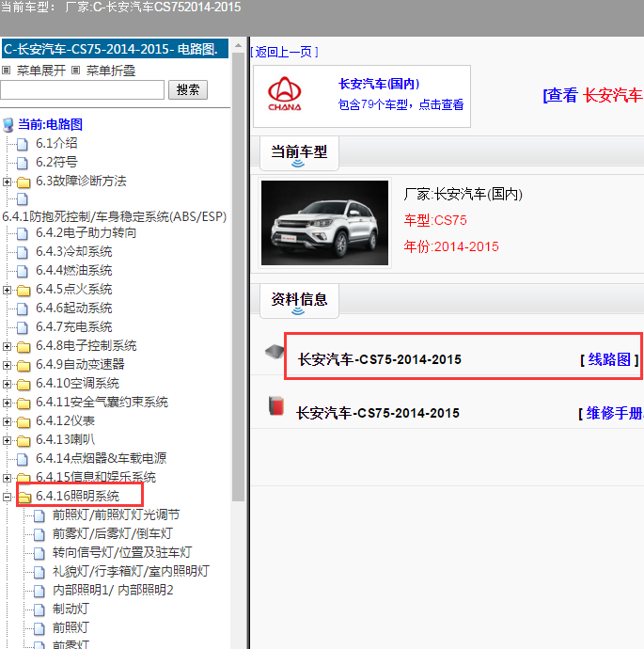Viewport: 644px width, 649px height.
Task: Click the 6.4.5点火系统 folder icon
Action: (24, 290)
